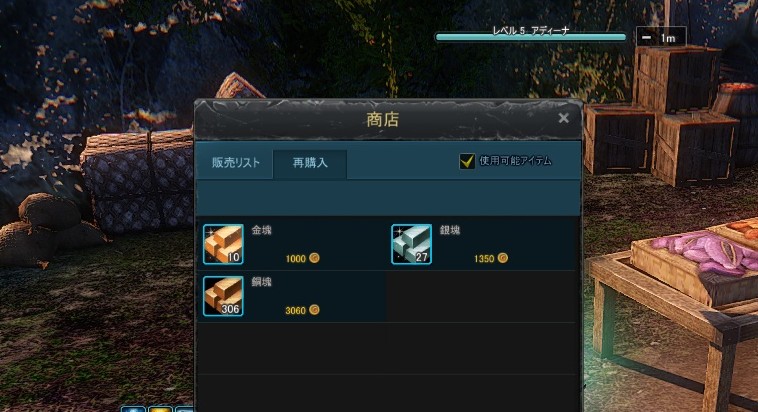Viewport: 758px width, 412px height.
Task: Switch to the 再購入 tab
Action: click(310, 163)
